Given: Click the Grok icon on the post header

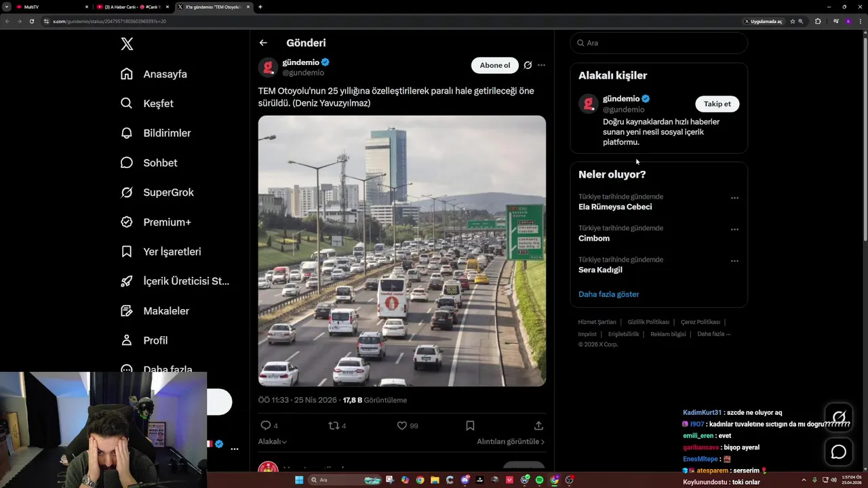Looking at the screenshot, I should point(528,65).
